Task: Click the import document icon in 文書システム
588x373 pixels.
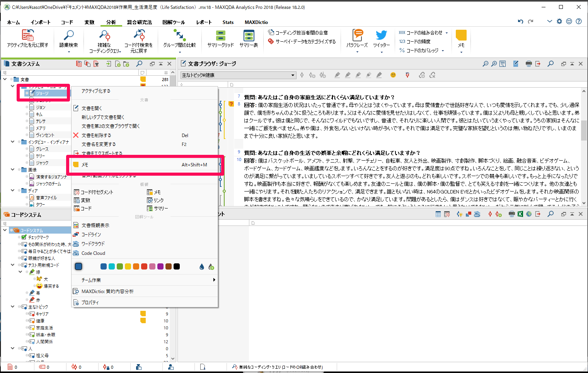Action: click(x=109, y=64)
